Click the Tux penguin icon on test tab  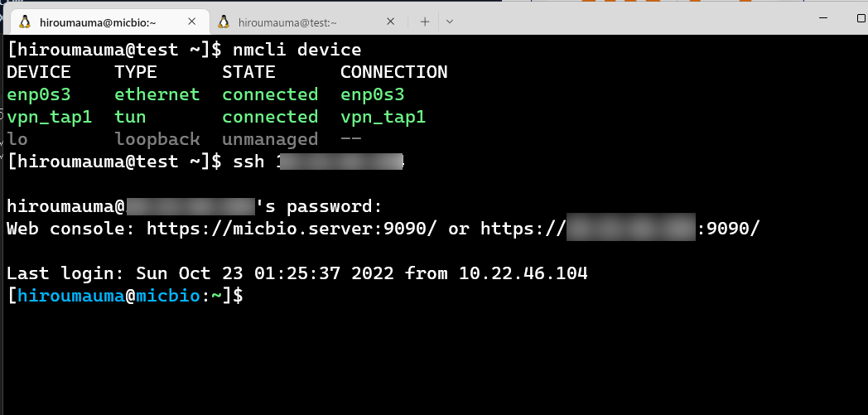pyautogui.click(x=223, y=22)
